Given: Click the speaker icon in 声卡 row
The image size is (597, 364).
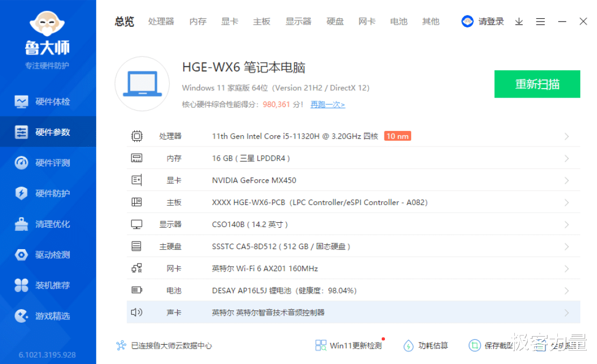Looking at the screenshot, I should pos(137,312).
